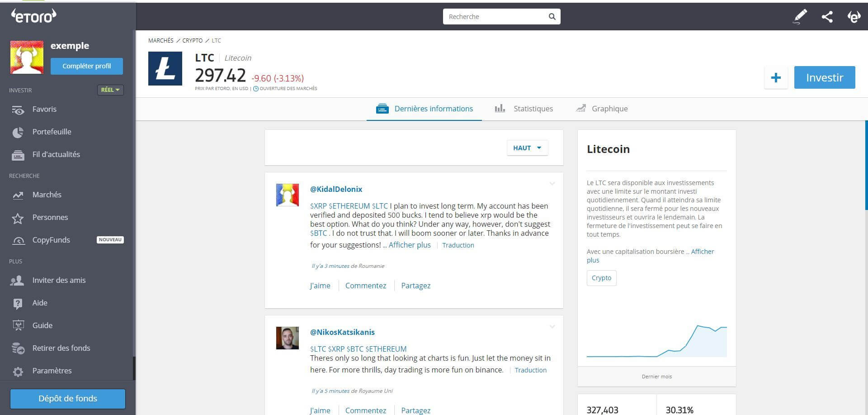
Task: Click MARCHÉS in the breadcrumb
Action: click(x=161, y=41)
